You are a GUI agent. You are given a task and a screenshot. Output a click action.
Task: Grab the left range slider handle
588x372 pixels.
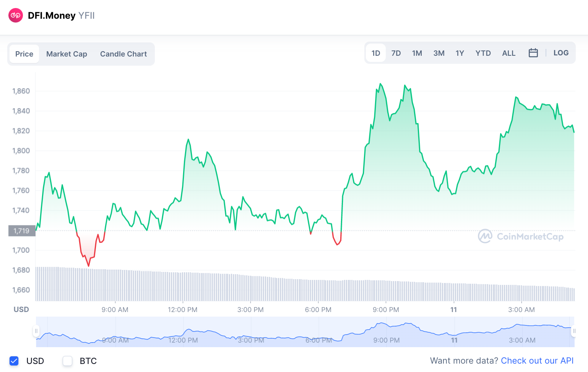click(36, 331)
